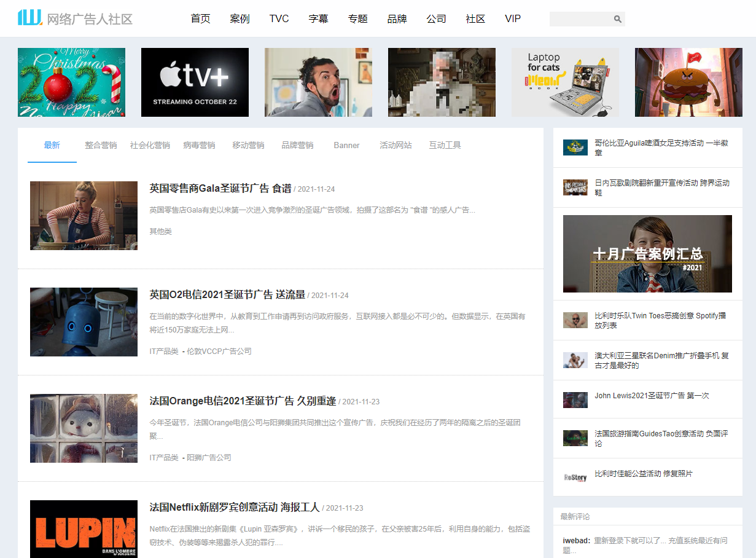This screenshot has height=558, width=756.
Task: Open the 字幕 menu item
Action: pos(318,18)
